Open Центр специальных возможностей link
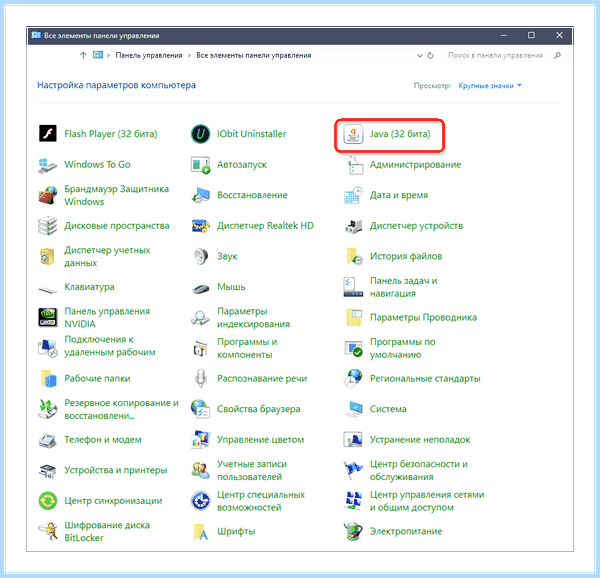The width and height of the screenshot is (600, 578). point(261,501)
